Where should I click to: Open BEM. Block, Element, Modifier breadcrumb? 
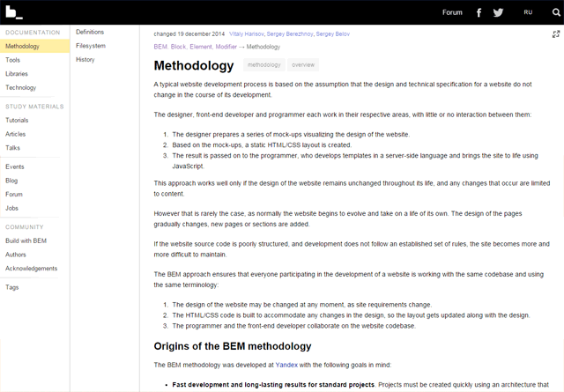196,47
